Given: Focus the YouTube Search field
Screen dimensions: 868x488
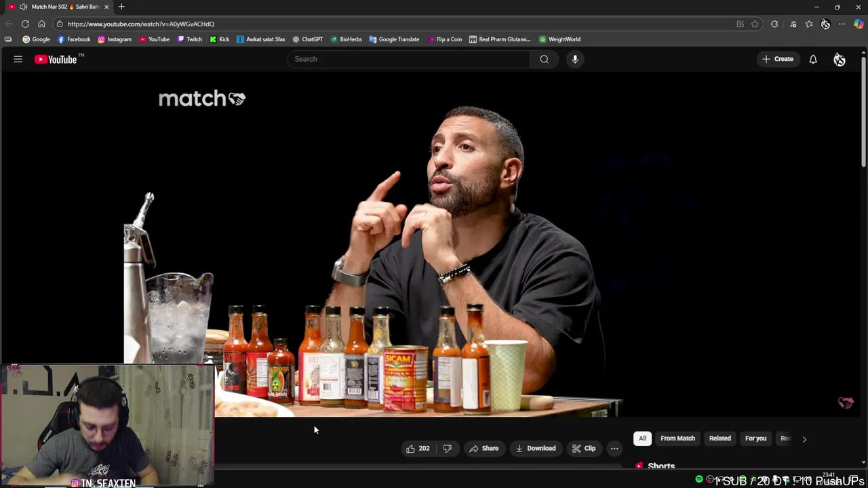Looking at the screenshot, I should (x=409, y=59).
